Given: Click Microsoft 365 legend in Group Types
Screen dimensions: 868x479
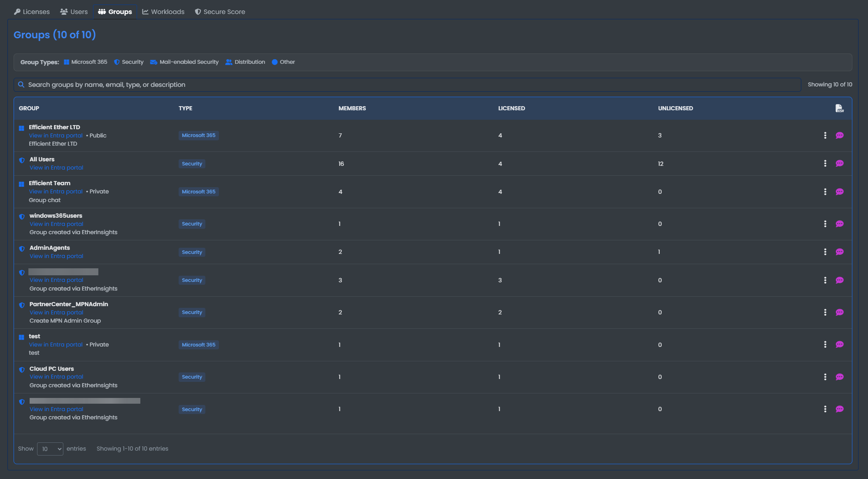Looking at the screenshot, I should pyautogui.click(x=86, y=62).
